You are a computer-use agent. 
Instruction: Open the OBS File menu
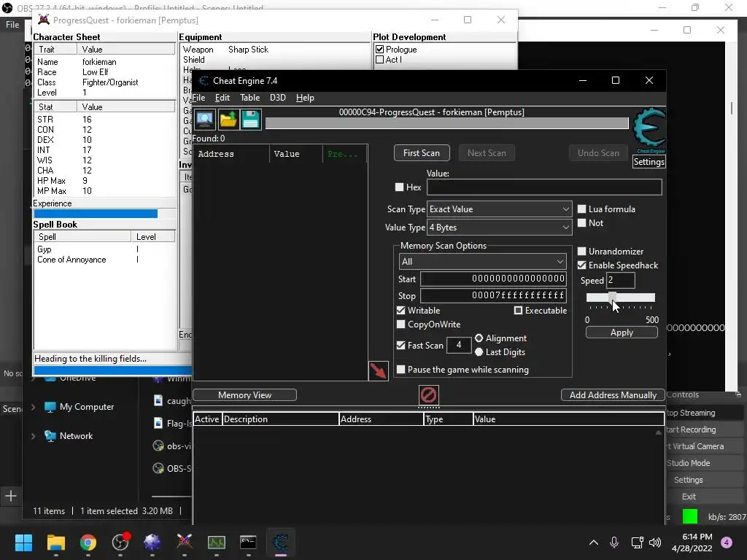click(x=12, y=25)
